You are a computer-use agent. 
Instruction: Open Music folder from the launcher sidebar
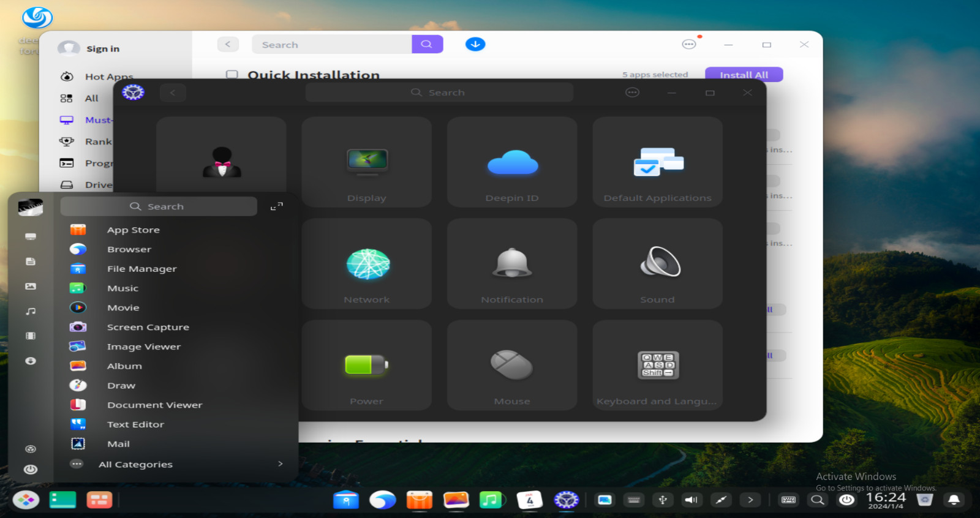pyautogui.click(x=31, y=311)
